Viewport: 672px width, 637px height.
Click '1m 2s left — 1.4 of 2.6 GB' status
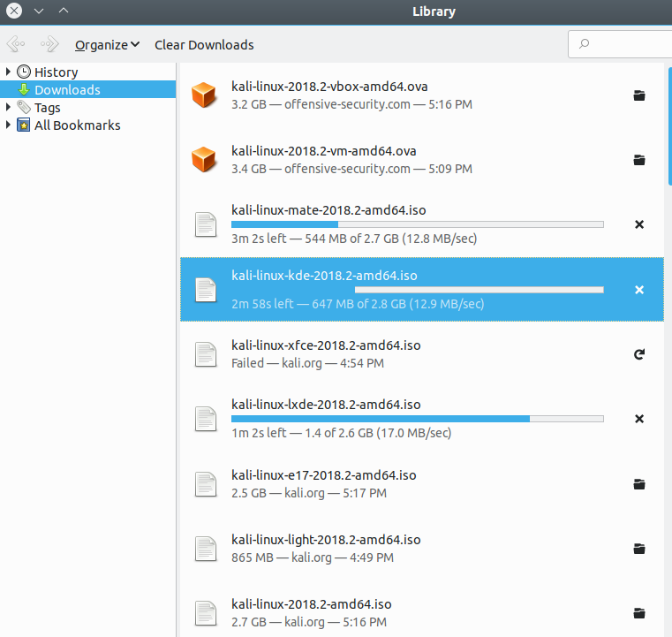[341, 433]
